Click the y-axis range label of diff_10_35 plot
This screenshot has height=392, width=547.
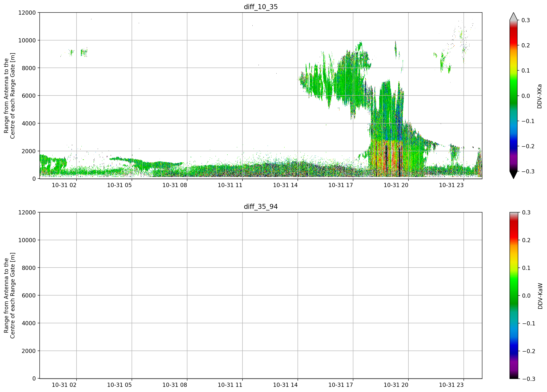[x=9, y=96]
